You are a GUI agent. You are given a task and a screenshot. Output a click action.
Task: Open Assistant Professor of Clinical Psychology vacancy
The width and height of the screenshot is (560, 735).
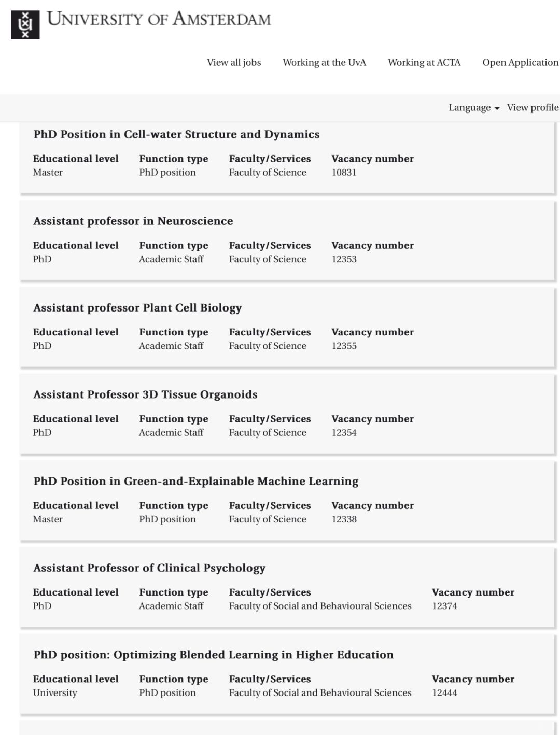click(149, 568)
